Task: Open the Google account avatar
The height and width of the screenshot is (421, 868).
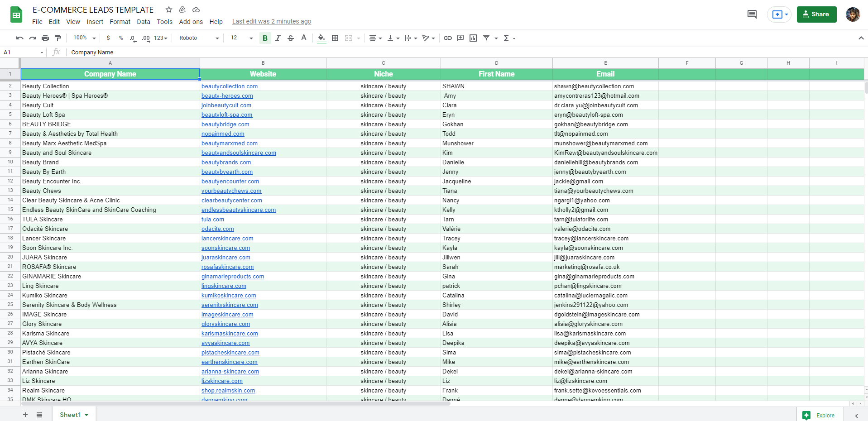Action: click(x=853, y=14)
